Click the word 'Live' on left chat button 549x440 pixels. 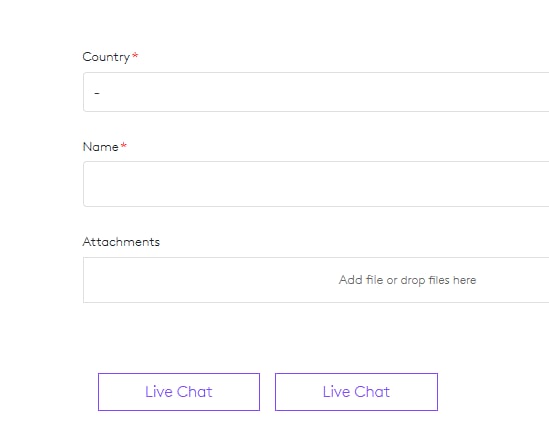pos(159,392)
